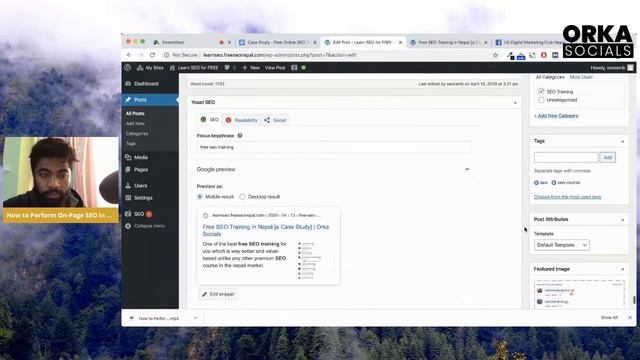Open Categories submenu under Posts
Screen dimensions: 640x360
[x=137, y=133]
